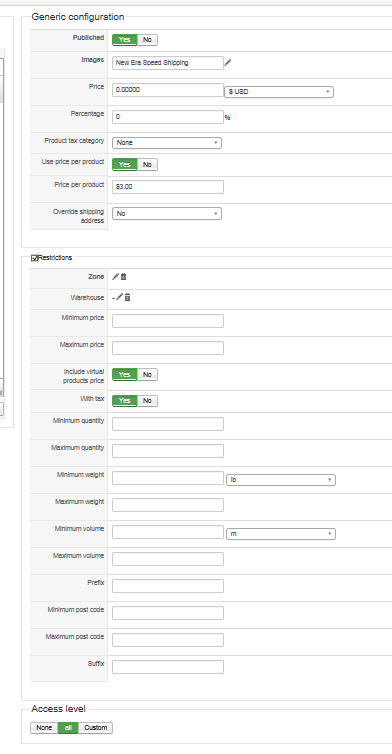Expand the Override shipping address dropdown
This screenshot has height=754, width=392.
coord(167,214)
